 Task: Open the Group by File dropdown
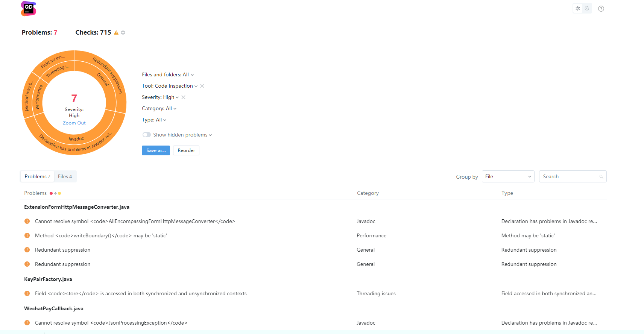[x=508, y=176]
